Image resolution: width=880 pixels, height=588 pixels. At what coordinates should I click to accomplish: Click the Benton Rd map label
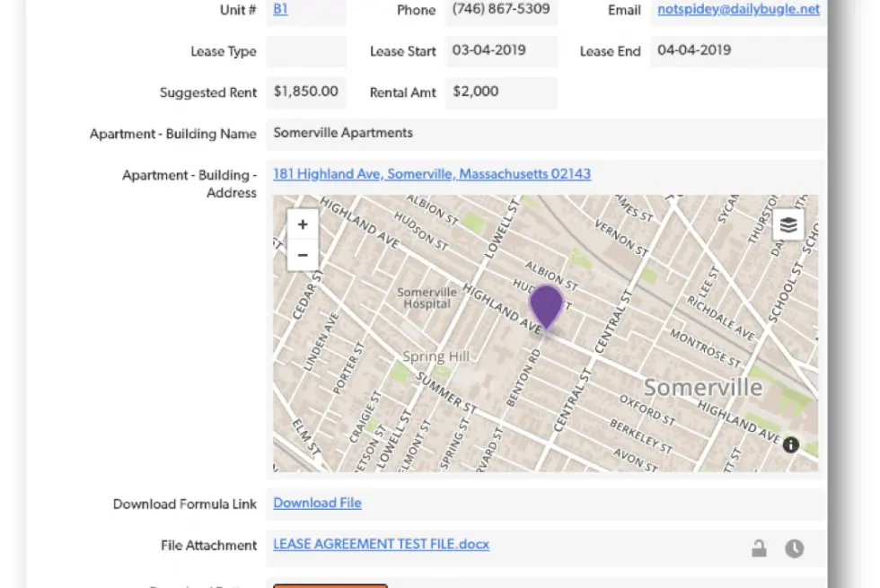pyautogui.click(x=523, y=378)
